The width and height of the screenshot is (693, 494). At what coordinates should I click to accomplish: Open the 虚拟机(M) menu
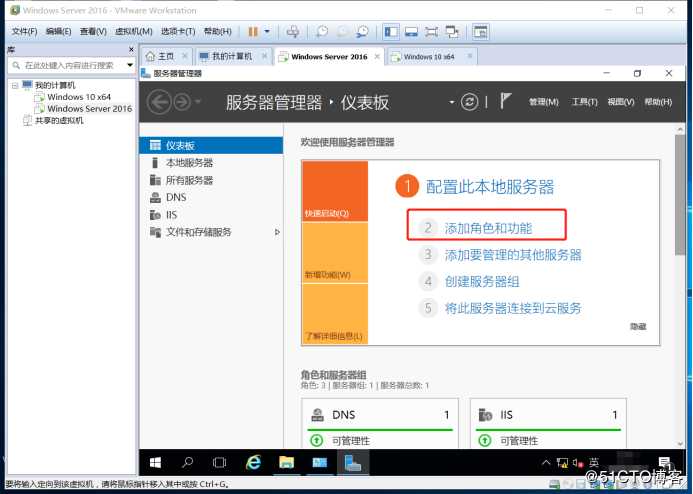[x=134, y=32]
